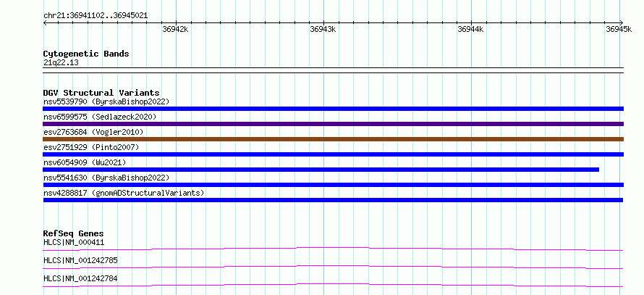
Task: Click the 21q22.13 band label
Action: tap(61, 63)
